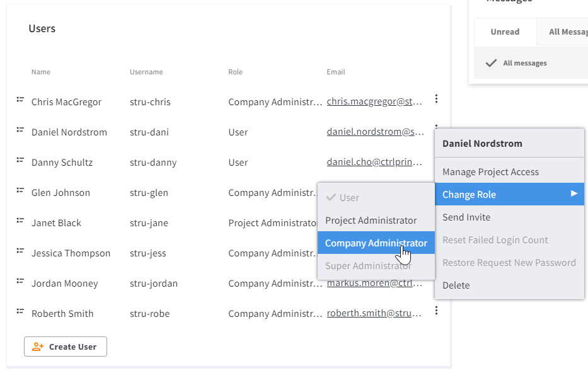588x373 pixels.
Task: Click the list icon beside Glen Johnson
Action: (x=20, y=190)
